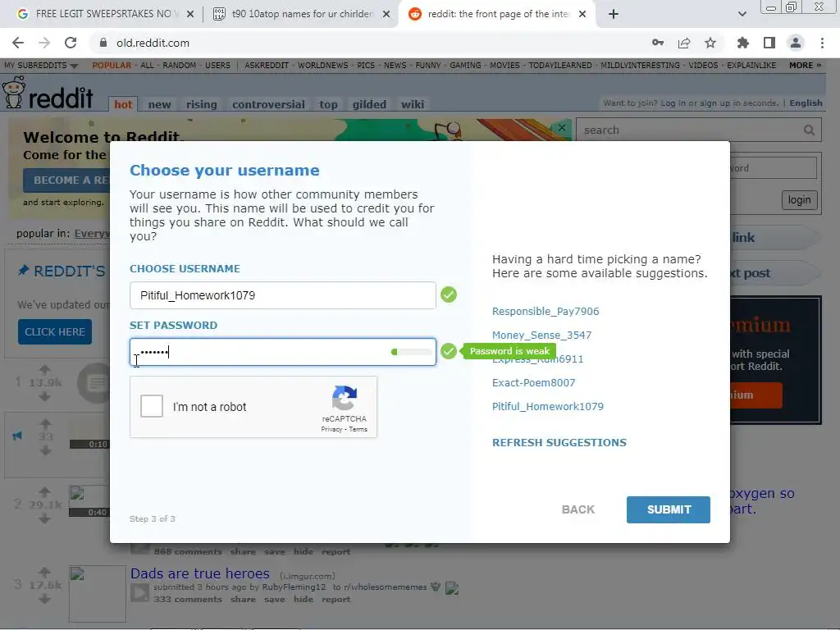Dismiss the Welcome to Reddit banner

click(x=561, y=127)
